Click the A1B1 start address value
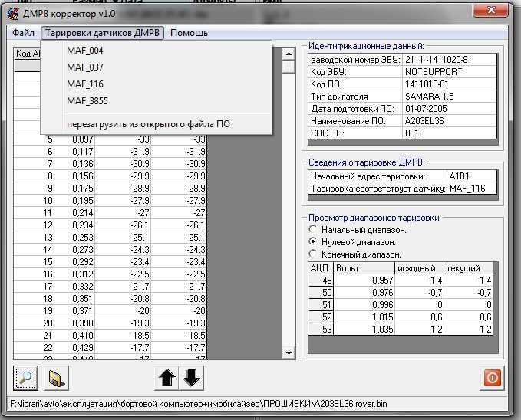 click(x=471, y=176)
